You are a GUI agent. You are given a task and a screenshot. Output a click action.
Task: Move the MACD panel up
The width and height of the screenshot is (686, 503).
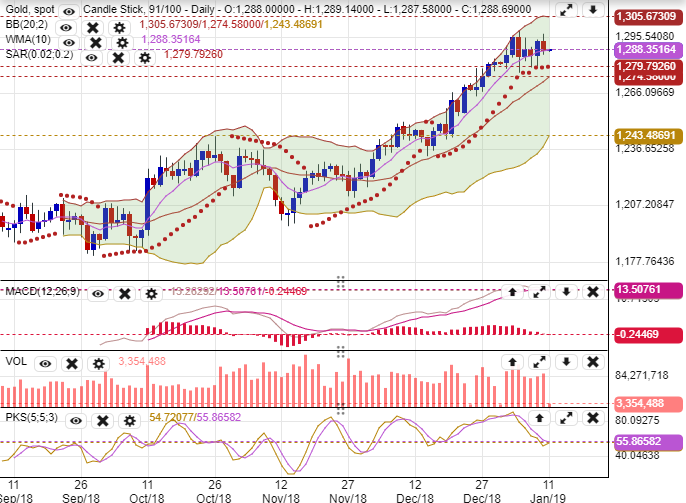point(513,292)
